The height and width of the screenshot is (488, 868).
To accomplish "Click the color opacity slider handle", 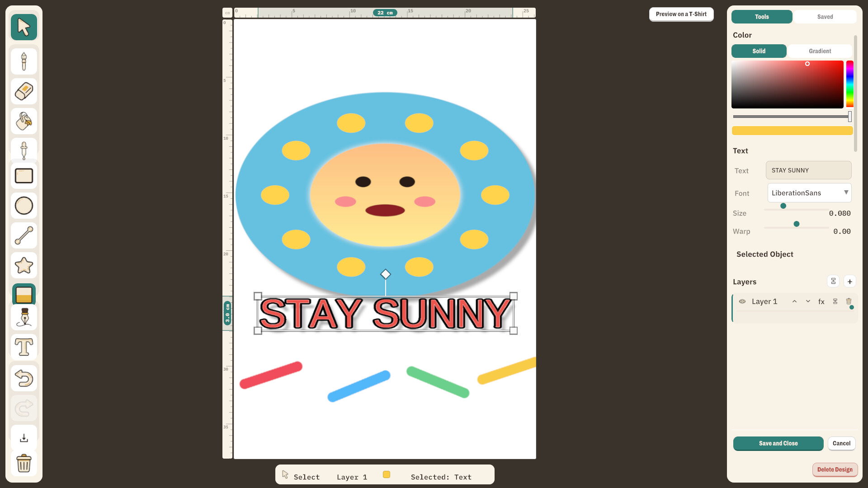I will 850,117.
